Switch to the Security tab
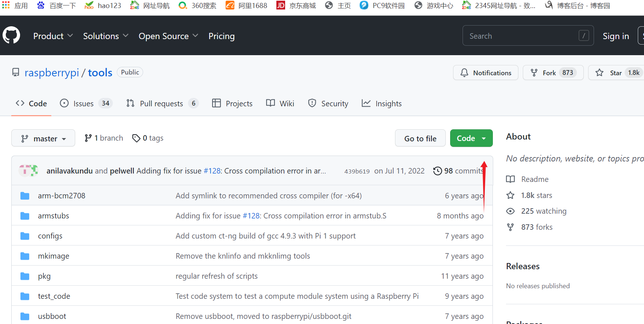Image resolution: width=644 pixels, height=324 pixels. click(328, 103)
